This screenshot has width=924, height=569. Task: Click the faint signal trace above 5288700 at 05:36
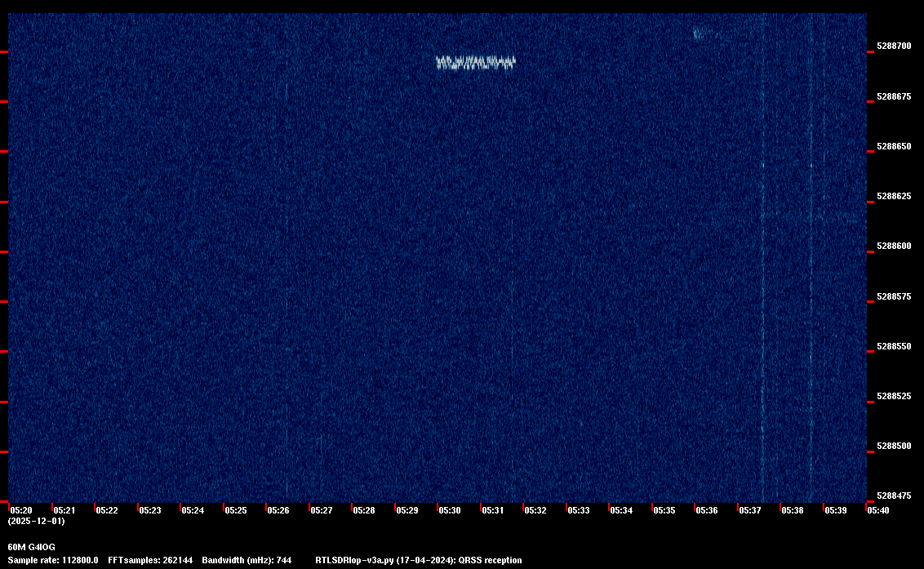(704, 33)
